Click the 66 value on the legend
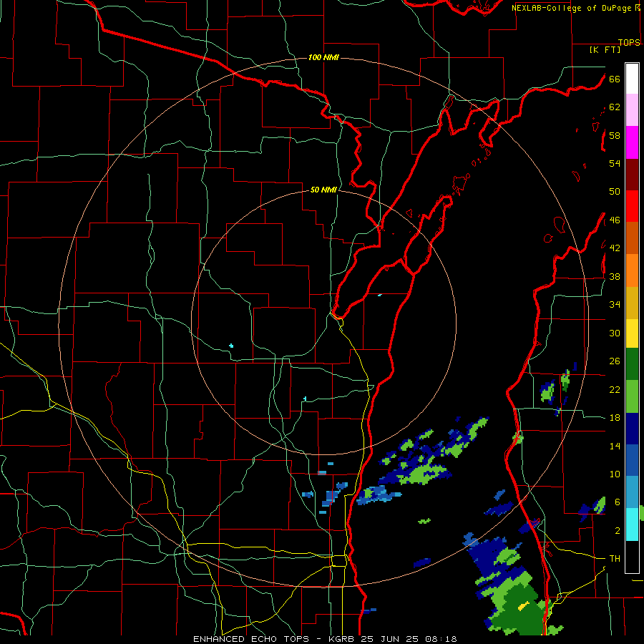The width and height of the screenshot is (644, 644). tap(615, 79)
